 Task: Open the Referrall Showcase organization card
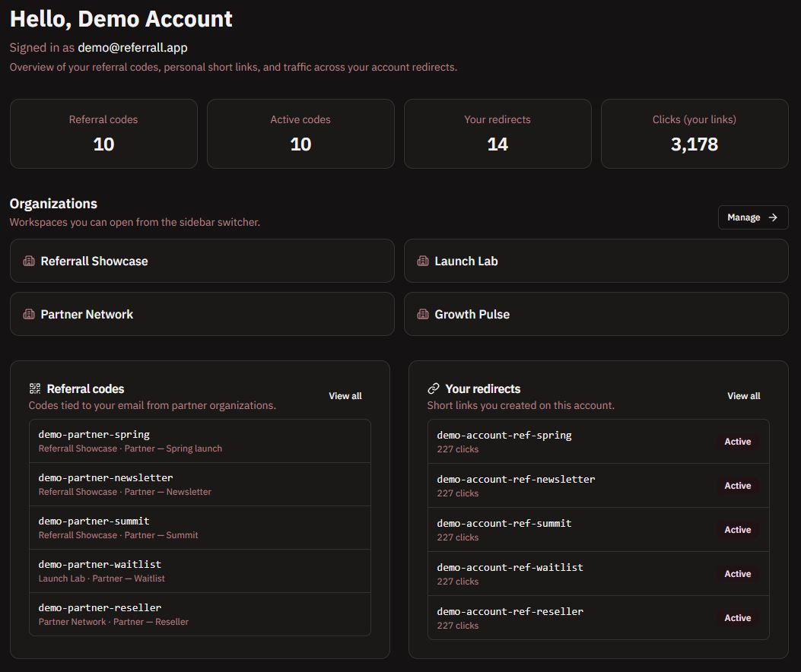point(202,260)
